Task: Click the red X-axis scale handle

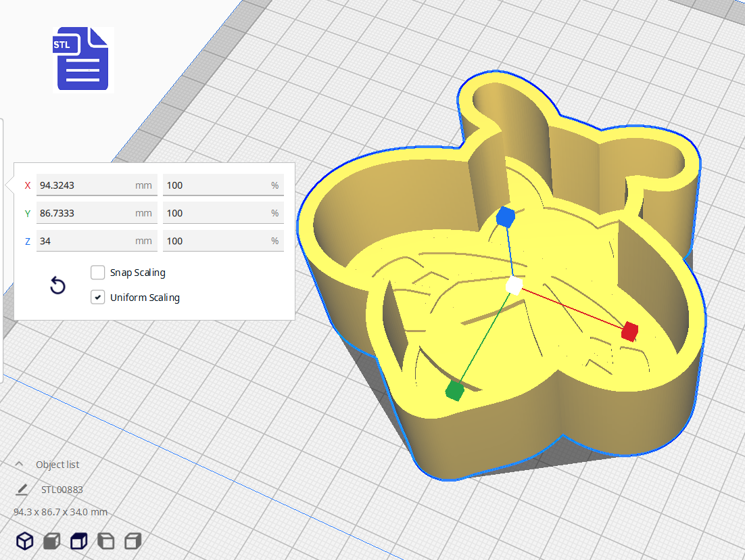Action: coord(629,331)
